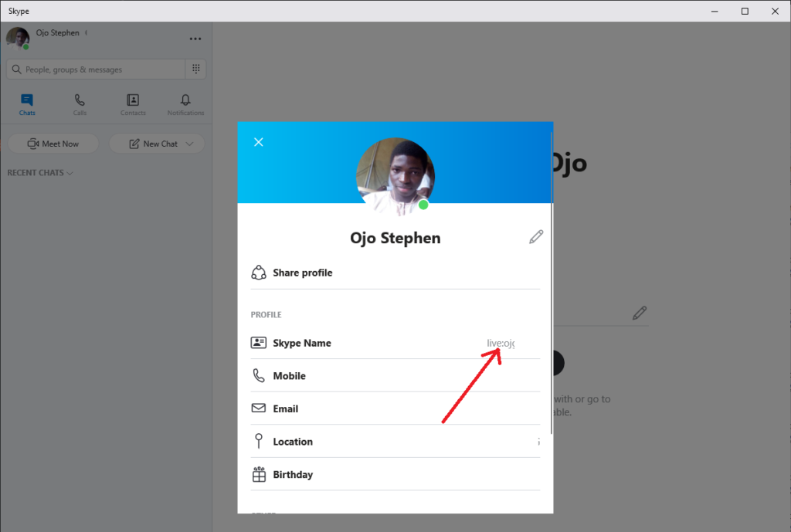Open the Location row
Image resolution: width=791 pixels, height=532 pixels.
(x=395, y=441)
